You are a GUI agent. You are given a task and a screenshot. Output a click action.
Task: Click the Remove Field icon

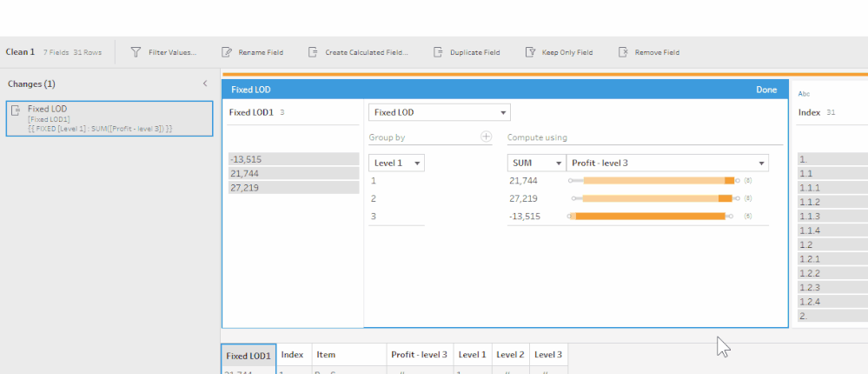(x=623, y=52)
